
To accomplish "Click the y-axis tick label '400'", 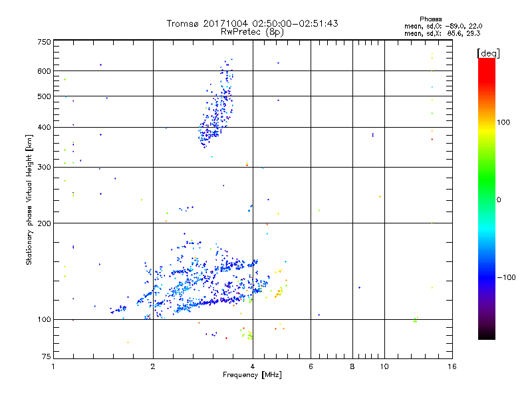I will 45,127.
